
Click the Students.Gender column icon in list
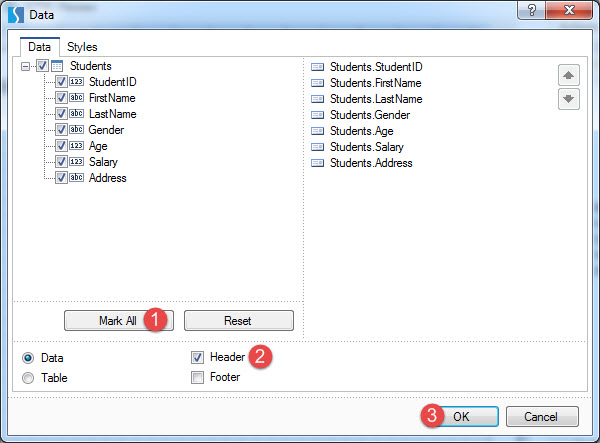318,115
